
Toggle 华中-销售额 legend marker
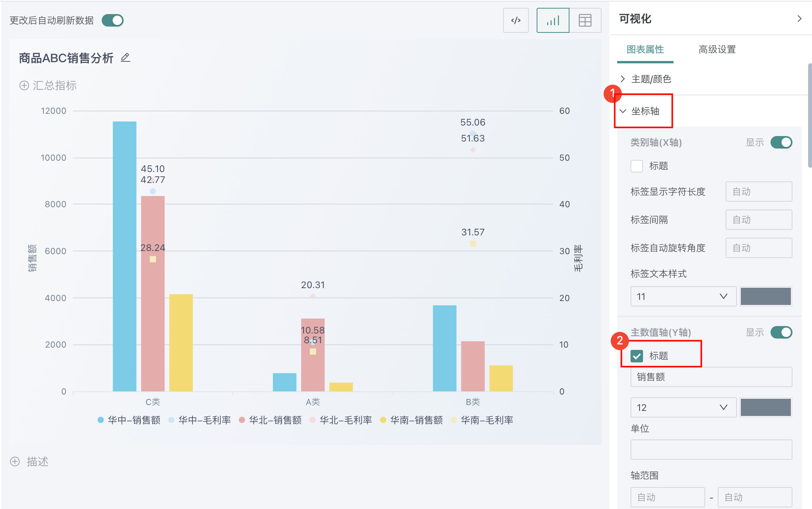tap(101, 420)
